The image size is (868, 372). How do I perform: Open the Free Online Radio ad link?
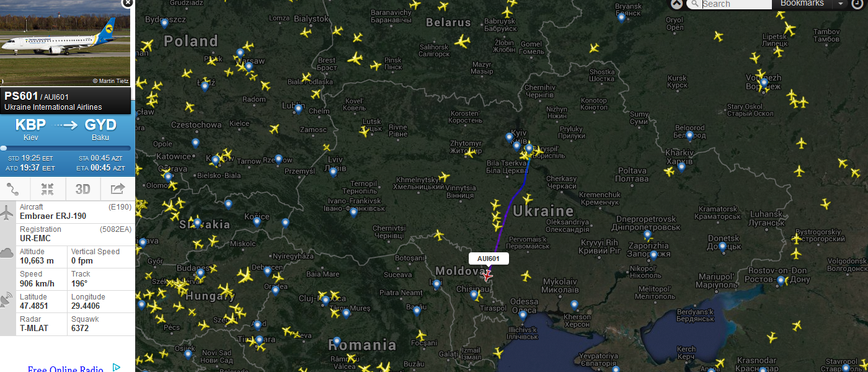(x=66, y=369)
